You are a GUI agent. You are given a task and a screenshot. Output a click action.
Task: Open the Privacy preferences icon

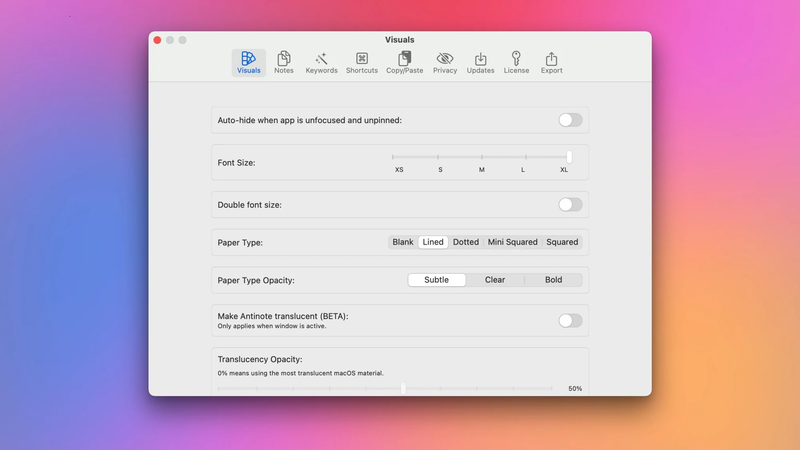click(x=445, y=62)
